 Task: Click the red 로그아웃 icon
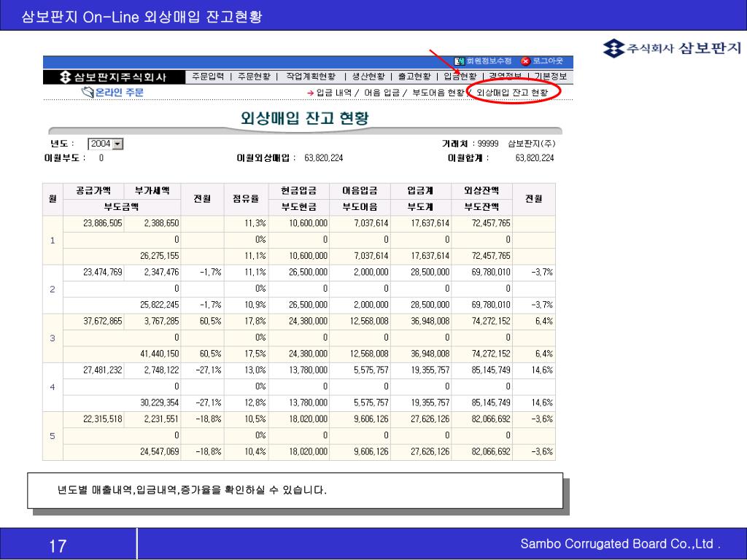tap(525, 61)
